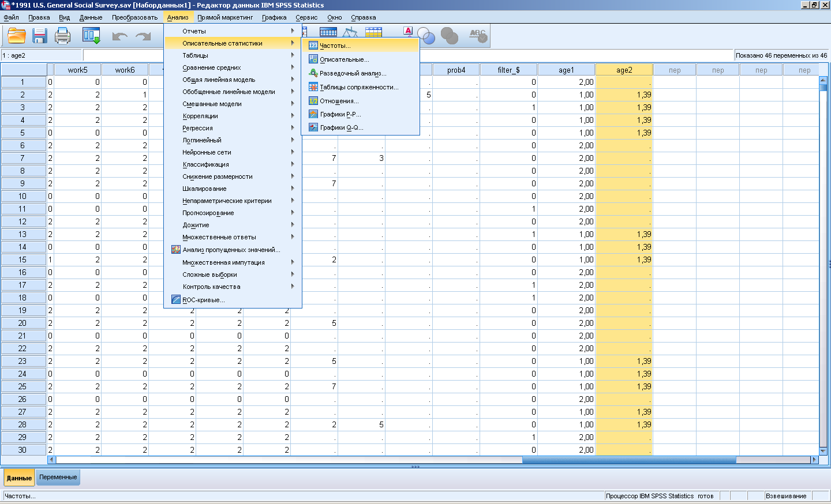The height and width of the screenshot is (504, 831).
Task: Click the filter_$ column header
Action: pos(508,70)
